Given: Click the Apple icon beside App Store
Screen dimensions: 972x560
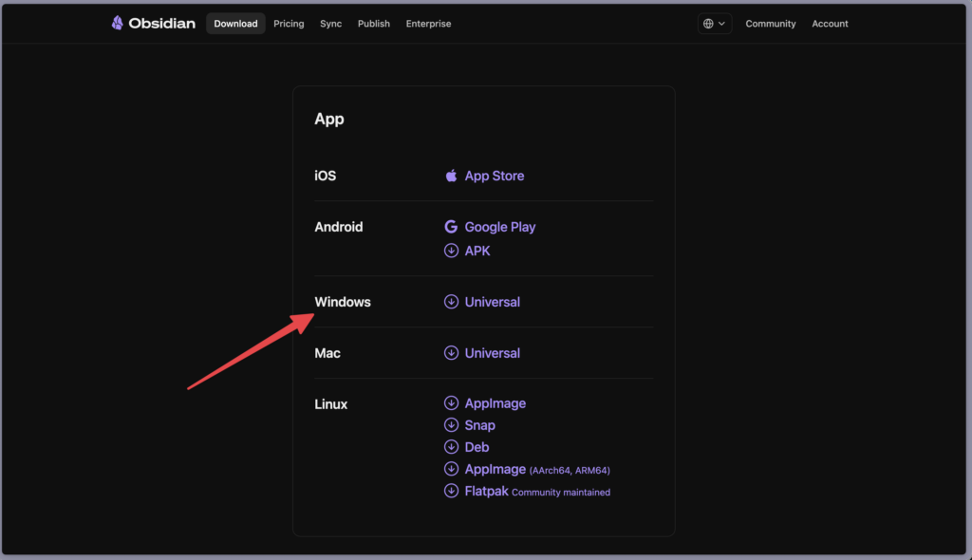Looking at the screenshot, I should (451, 176).
